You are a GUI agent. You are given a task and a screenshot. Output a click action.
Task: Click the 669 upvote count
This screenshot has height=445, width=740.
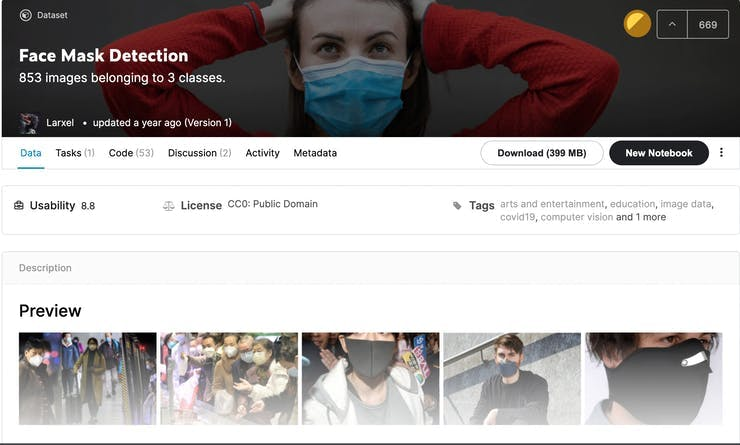coord(708,25)
